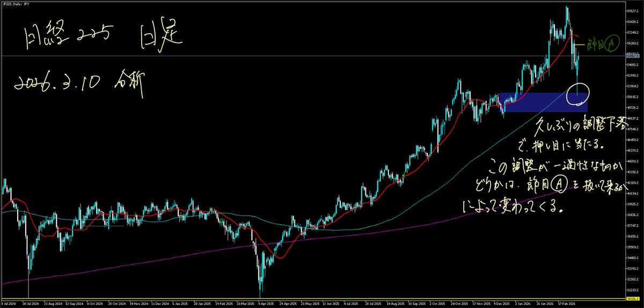The image size is (644, 308).
Task: Click the 31213.2 price axis label
Action: click(633, 290)
